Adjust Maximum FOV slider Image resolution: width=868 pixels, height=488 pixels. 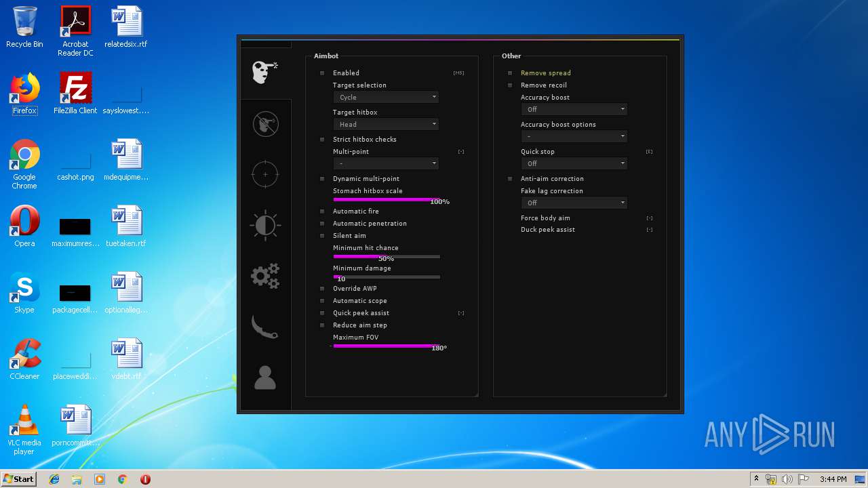tap(387, 346)
